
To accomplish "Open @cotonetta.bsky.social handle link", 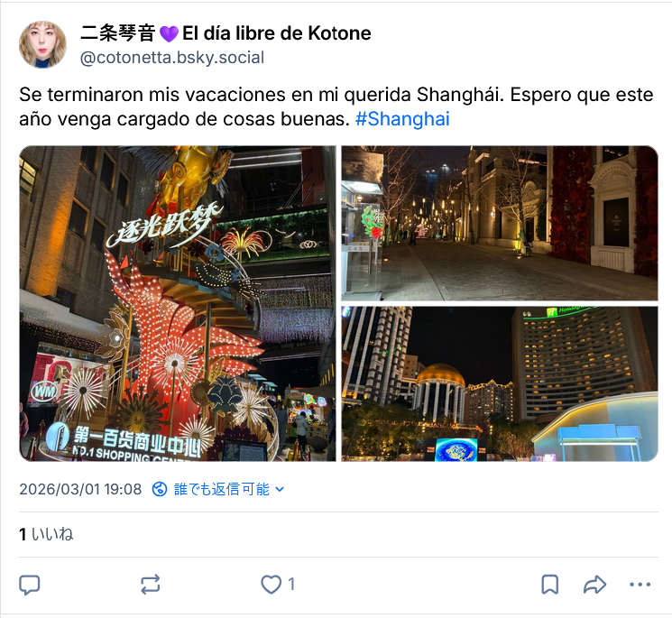I will coord(172,58).
